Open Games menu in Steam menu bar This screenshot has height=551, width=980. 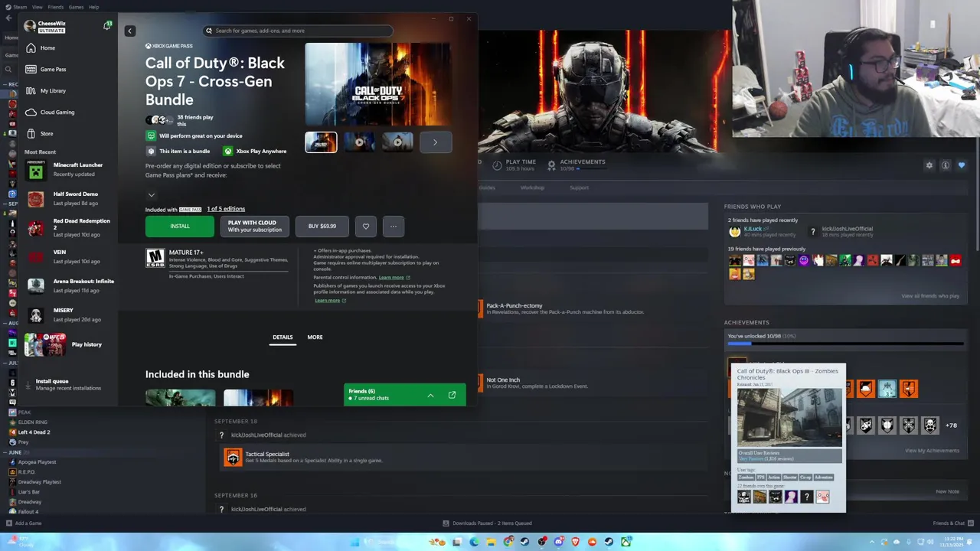coord(76,7)
